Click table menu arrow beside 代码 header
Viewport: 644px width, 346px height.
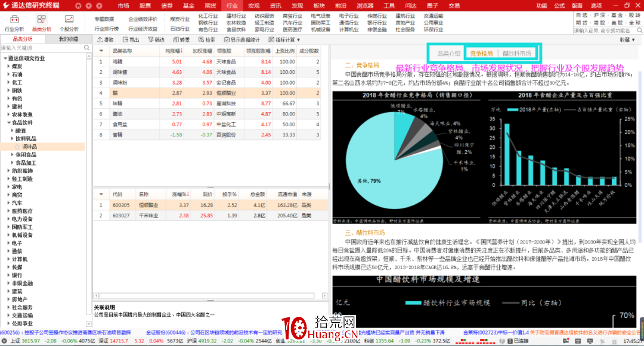tap(101, 194)
